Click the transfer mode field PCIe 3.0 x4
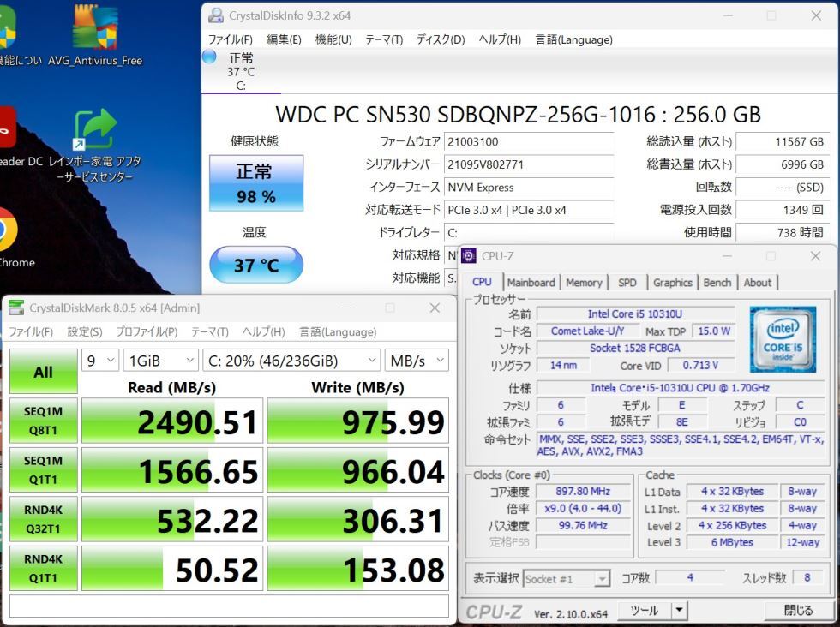This screenshot has height=627, width=840. coord(529,210)
